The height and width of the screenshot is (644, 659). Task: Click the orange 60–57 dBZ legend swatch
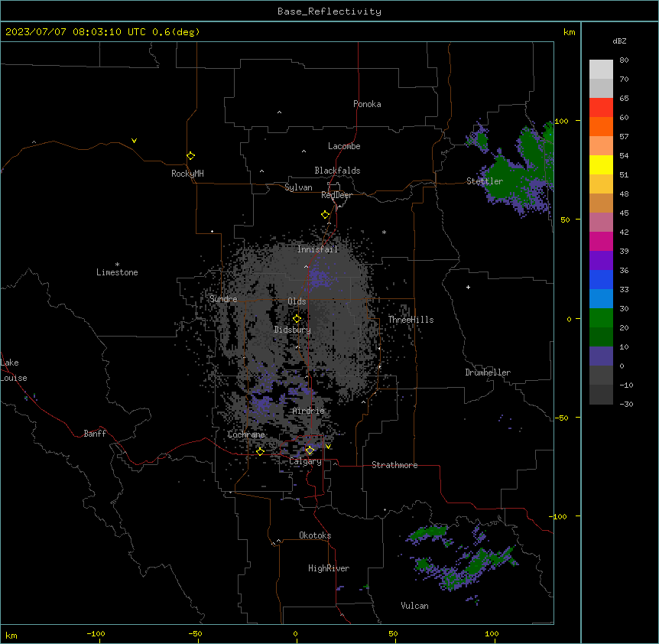click(x=601, y=127)
